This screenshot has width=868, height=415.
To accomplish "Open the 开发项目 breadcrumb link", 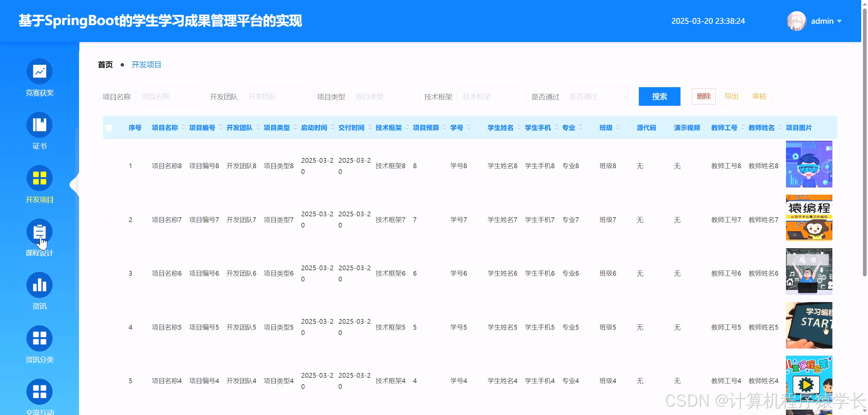I will (146, 64).
